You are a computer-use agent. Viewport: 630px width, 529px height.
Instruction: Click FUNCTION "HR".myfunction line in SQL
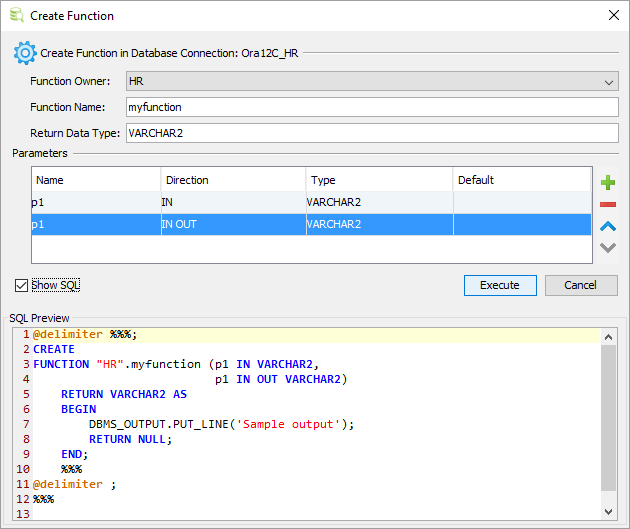coord(176,364)
